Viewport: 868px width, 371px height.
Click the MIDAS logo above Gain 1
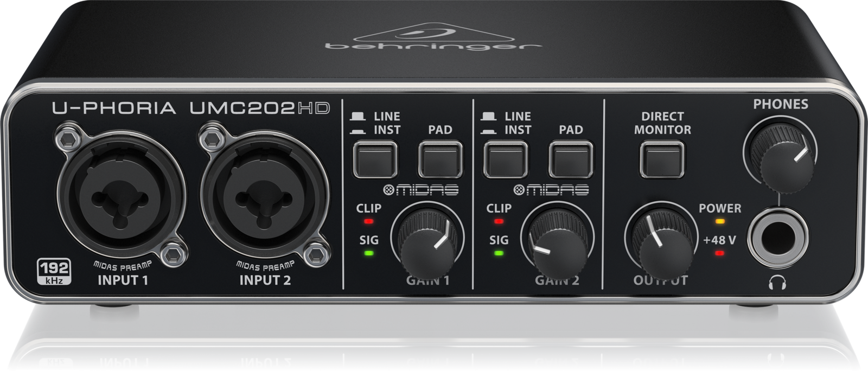point(420,190)
